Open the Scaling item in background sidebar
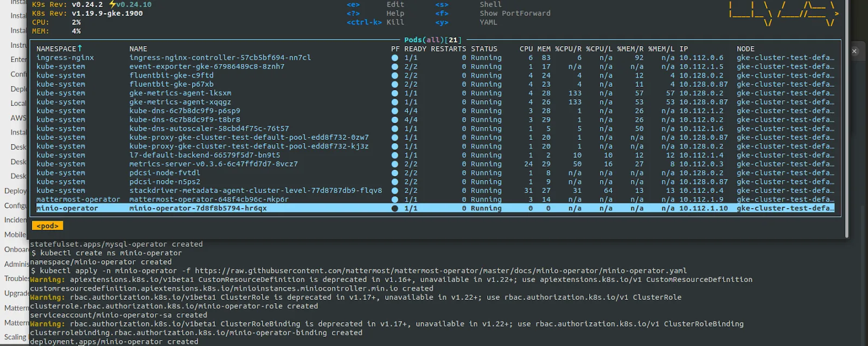This screenshot has height=346, width=868. click(15, 337)
